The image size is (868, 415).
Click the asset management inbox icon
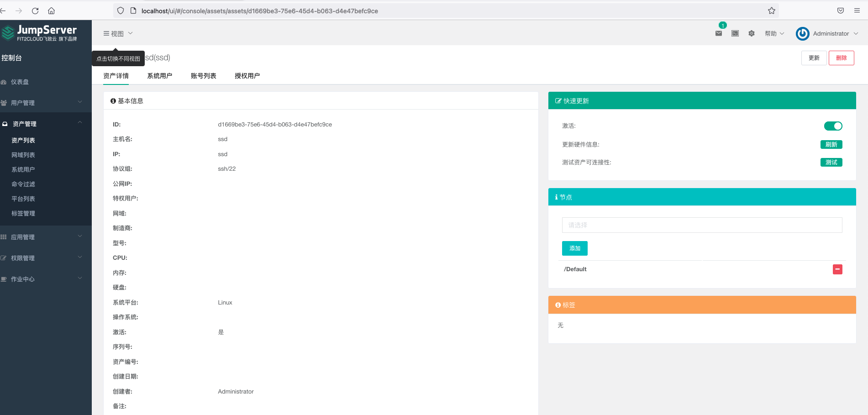click(x=5, y=124)
